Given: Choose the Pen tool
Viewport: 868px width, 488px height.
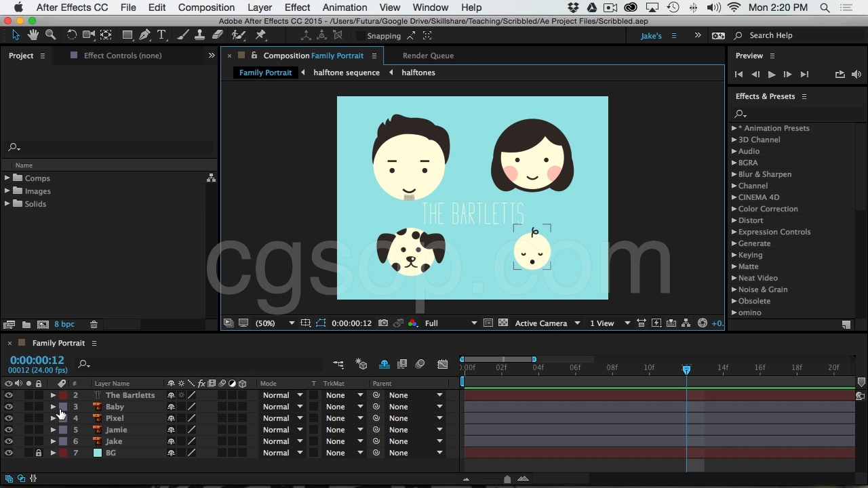Looking at the screenshot, I should pyautogui.click(x=144, y=35).
